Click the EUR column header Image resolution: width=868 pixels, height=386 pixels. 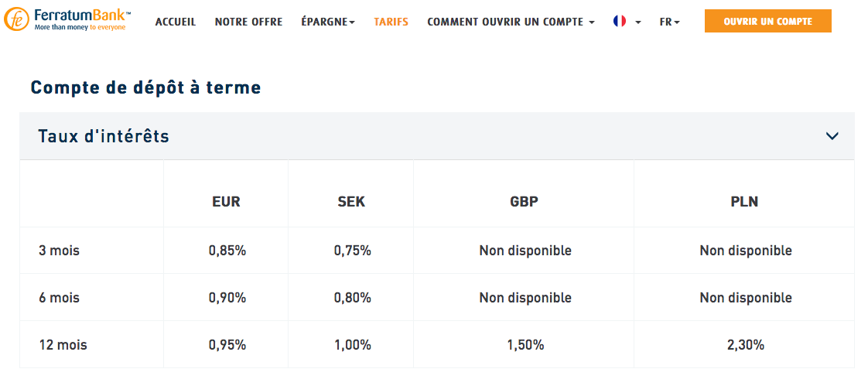(226, 202)
